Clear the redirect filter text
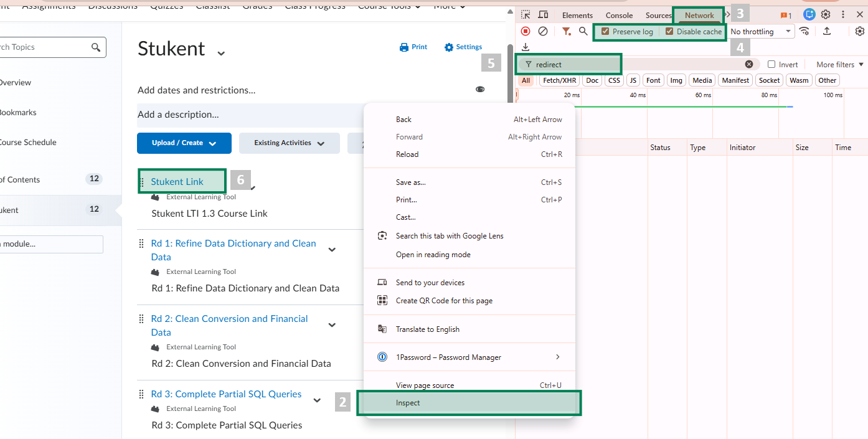868x439 pixels. 749,64
